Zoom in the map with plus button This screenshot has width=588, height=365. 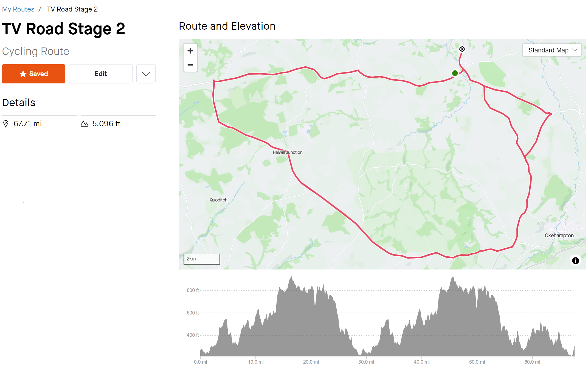coord(190,51)
